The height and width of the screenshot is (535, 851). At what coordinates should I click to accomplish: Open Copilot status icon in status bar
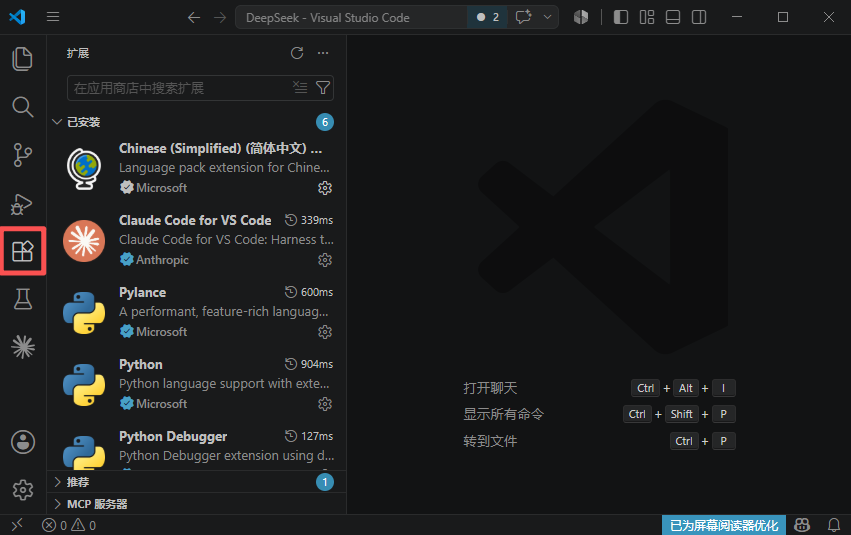click(802, 525)
